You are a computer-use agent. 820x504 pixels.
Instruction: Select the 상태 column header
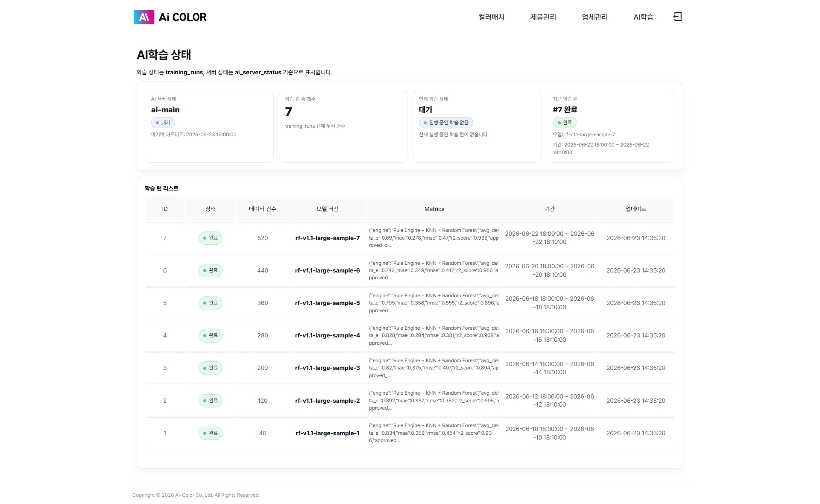211,209
